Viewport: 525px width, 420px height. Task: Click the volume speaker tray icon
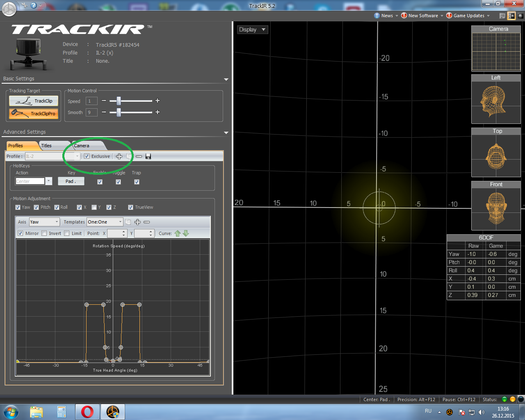click(x=482, y=412)
